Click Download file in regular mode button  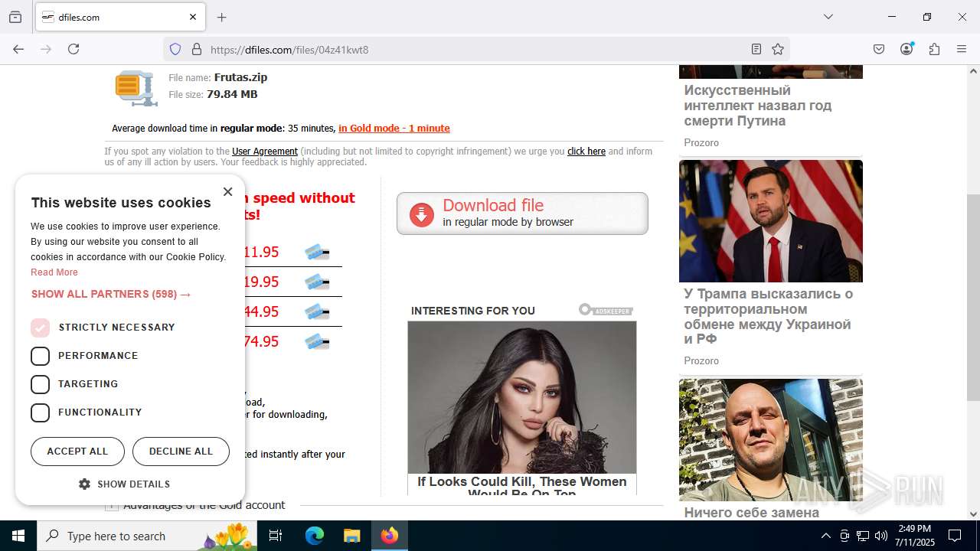pyautogui.click(x=522, y=214)
